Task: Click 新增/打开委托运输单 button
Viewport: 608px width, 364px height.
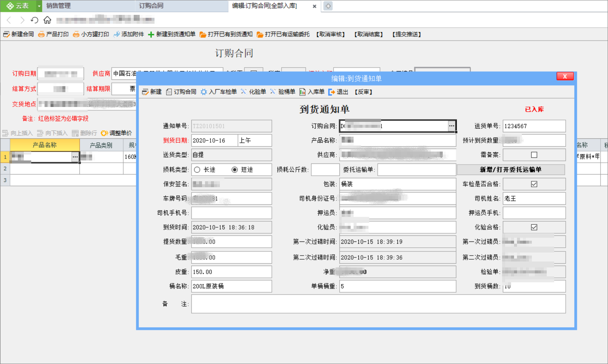Action: (x=511, y=169)
